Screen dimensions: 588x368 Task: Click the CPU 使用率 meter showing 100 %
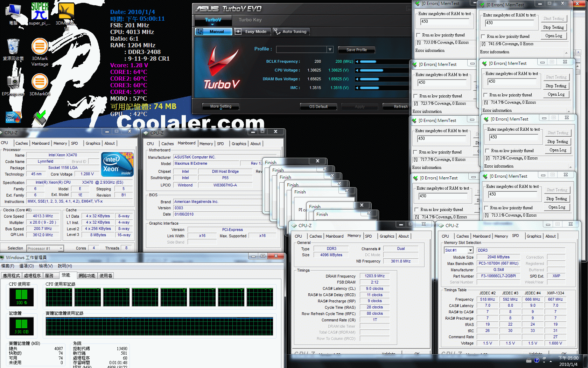click(21, 297)
